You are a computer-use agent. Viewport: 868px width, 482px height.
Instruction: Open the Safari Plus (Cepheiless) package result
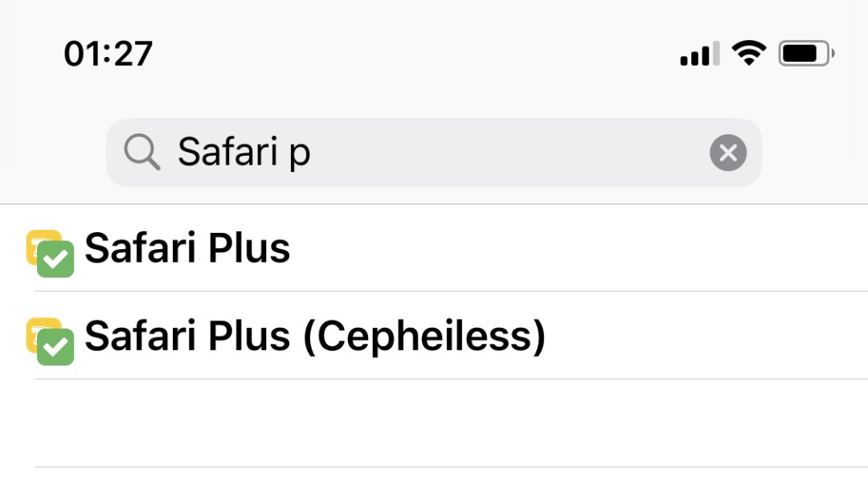315,336
